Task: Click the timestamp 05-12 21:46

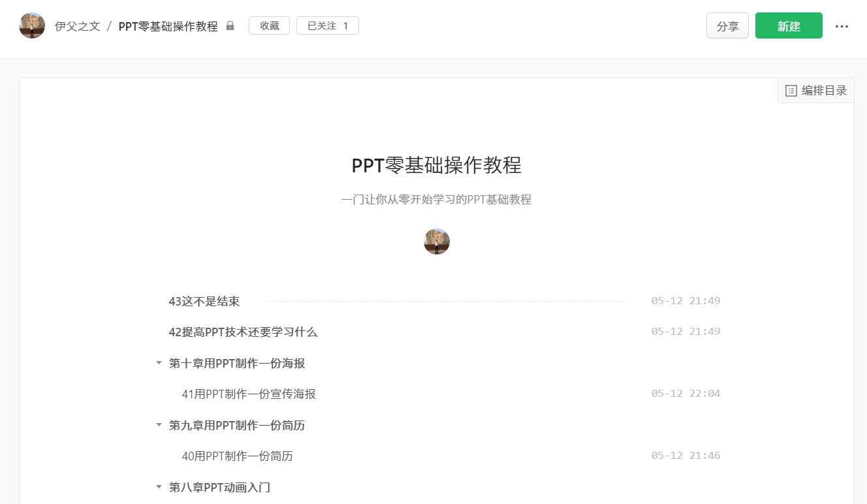Action: (x=686, y=456)
